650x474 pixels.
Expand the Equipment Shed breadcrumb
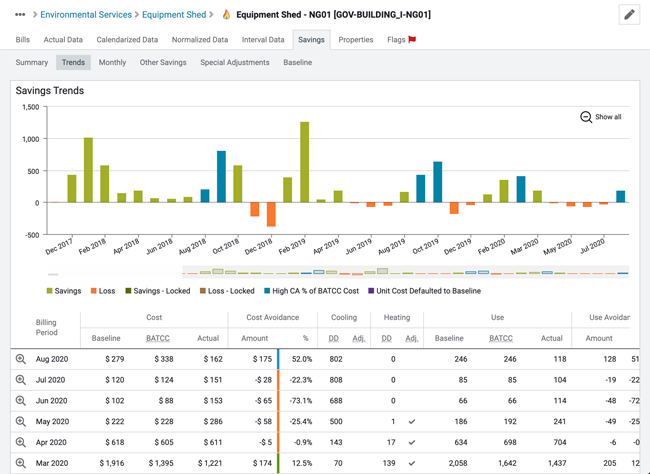(x=173, y=15)
